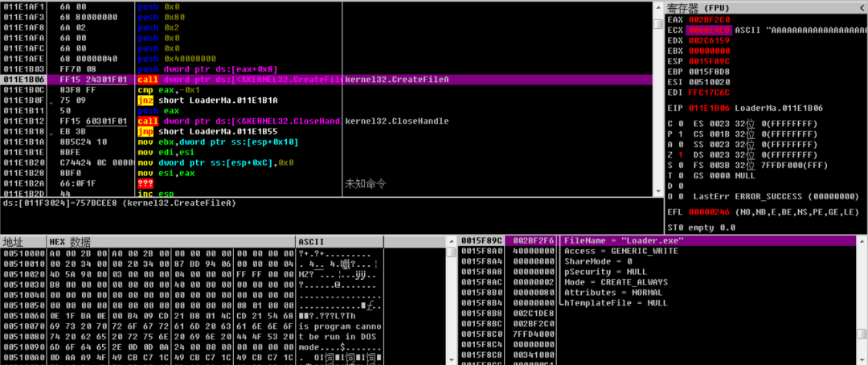Click the LastErr ERROR_SUCCESS entry
Viewport: 868px width, 365px height.
(x=776, y=197)
